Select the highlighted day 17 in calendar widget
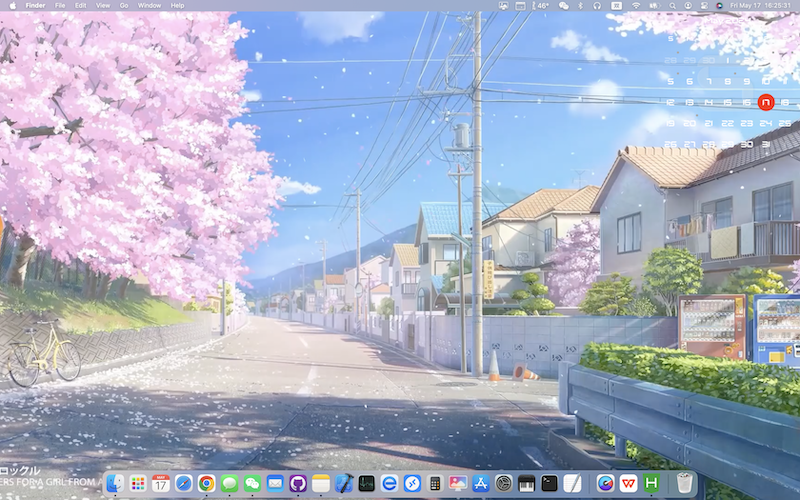The width and height of the screenshot is (800, 500). [765, 102]
